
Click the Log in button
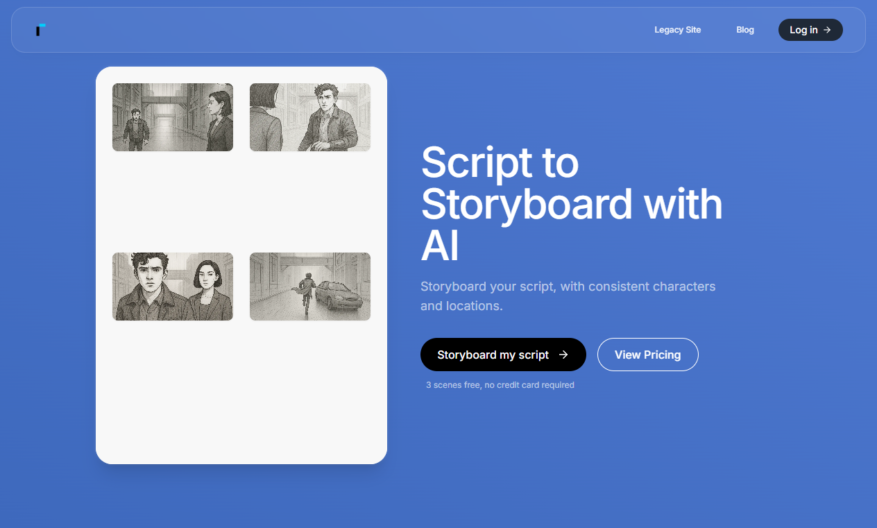click(x=810, y=30)
